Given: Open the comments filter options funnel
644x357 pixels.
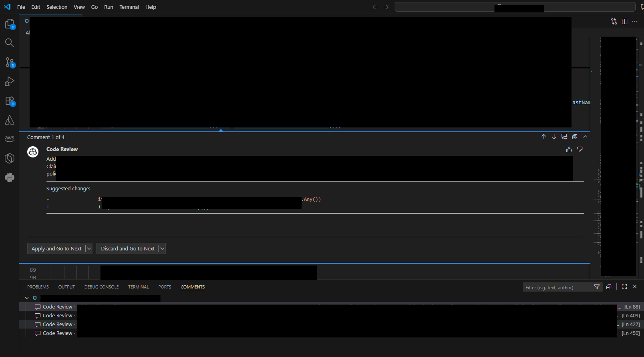Looking at the screenshot, I should [597, 287].
